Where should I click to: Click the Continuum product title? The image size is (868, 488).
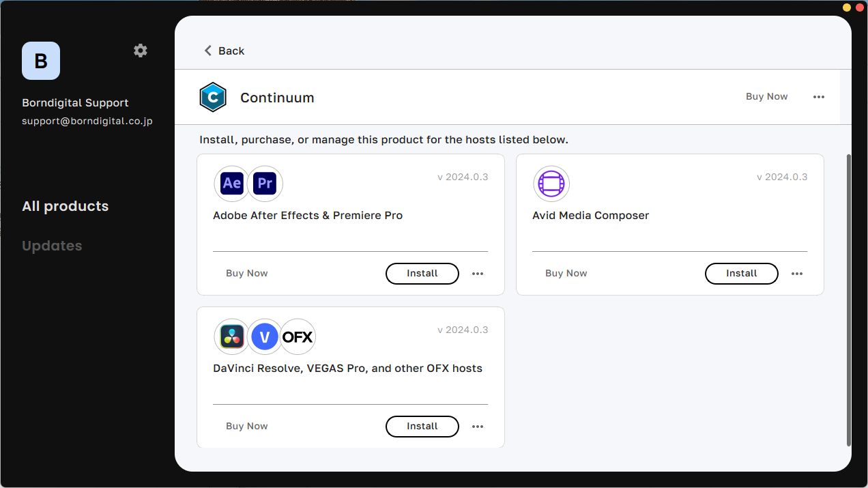point(277,98)
